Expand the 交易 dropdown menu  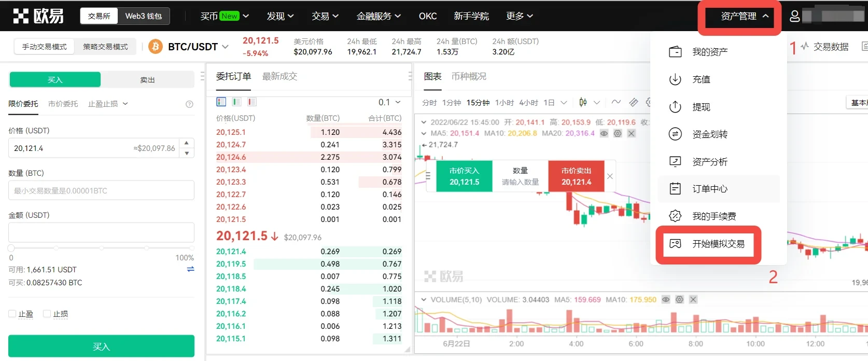tap(325, 16)
